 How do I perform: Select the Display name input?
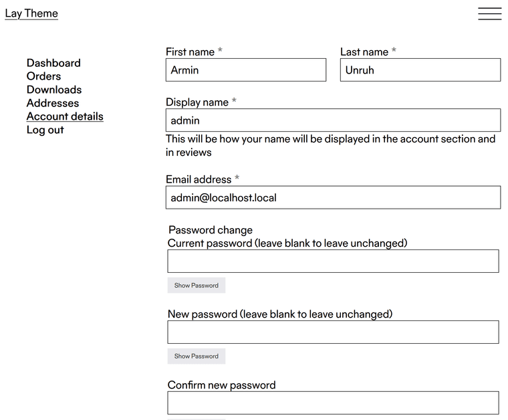point(333,120)
